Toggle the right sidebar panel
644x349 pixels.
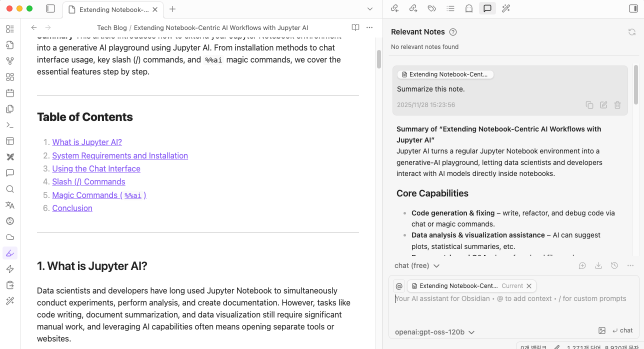tap(633, 8)
